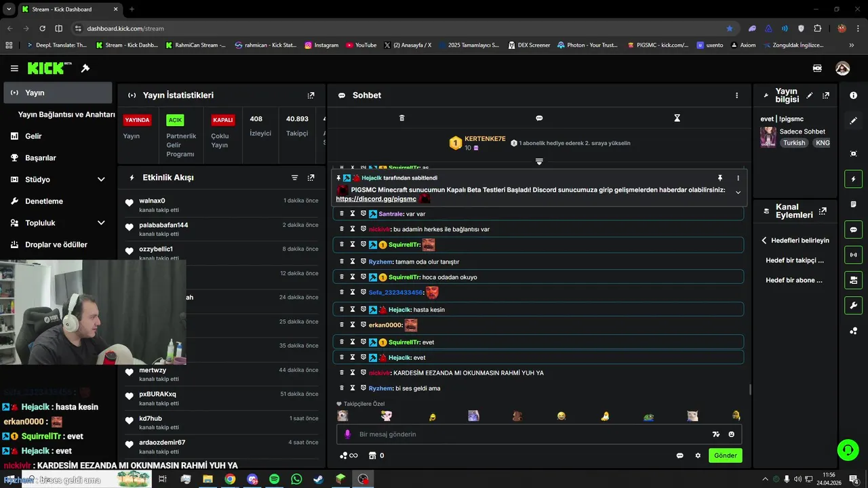Open Sohbet panel three-dot menu
This screenshot has width=868, height=488.
point(736,96)
